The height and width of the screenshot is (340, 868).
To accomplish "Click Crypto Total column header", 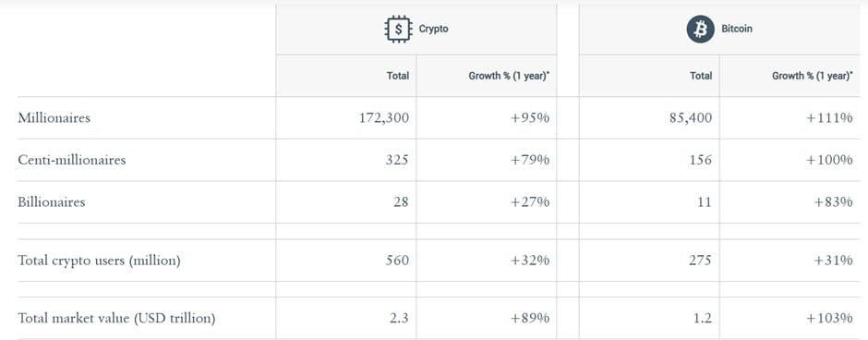I will 398,76.
